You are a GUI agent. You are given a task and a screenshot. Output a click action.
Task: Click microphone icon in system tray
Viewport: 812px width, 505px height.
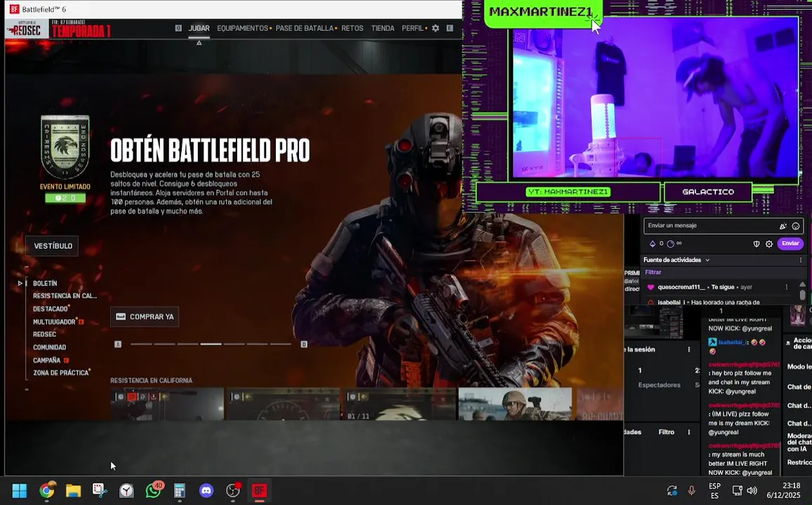pos(691,490)
